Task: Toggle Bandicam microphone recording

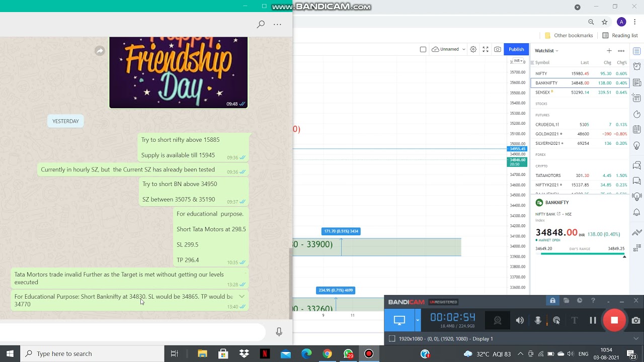Action: (538, 320)
